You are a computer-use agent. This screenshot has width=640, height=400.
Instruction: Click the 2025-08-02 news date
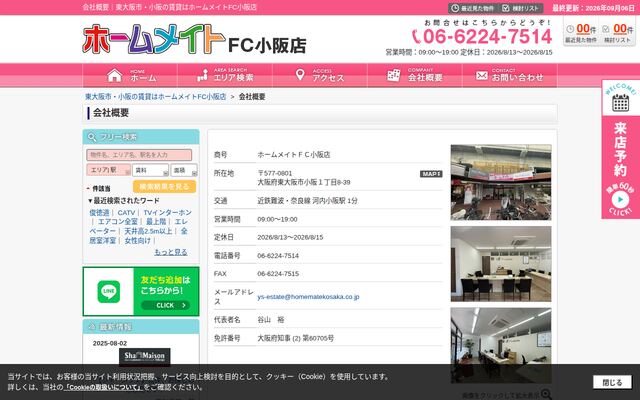point(110,343)
